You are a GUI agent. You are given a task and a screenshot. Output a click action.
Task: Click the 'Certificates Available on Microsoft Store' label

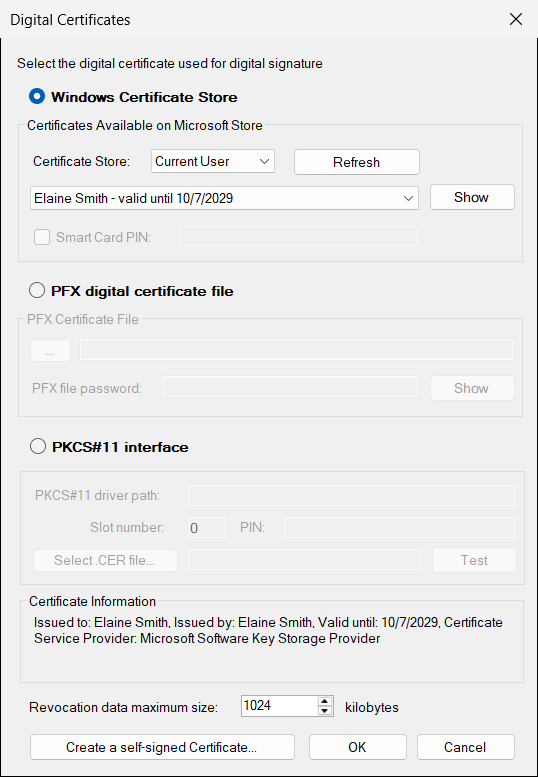tap(145, 125)
